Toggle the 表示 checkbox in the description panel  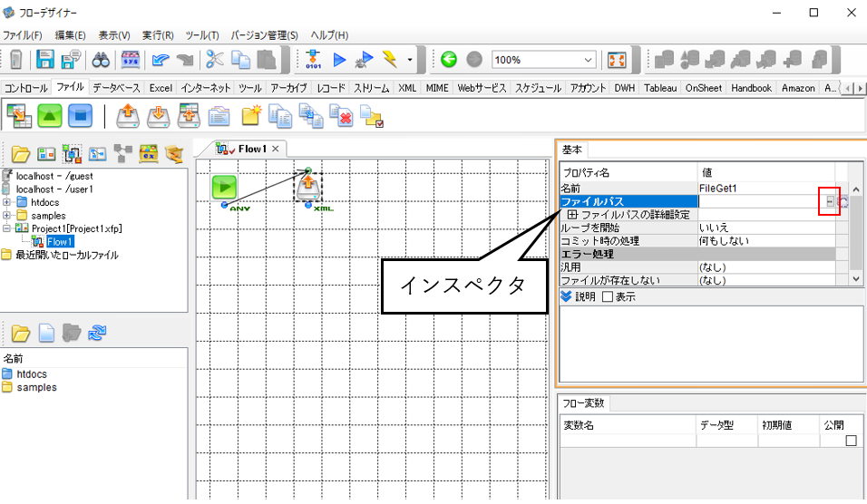coord(608,296)
